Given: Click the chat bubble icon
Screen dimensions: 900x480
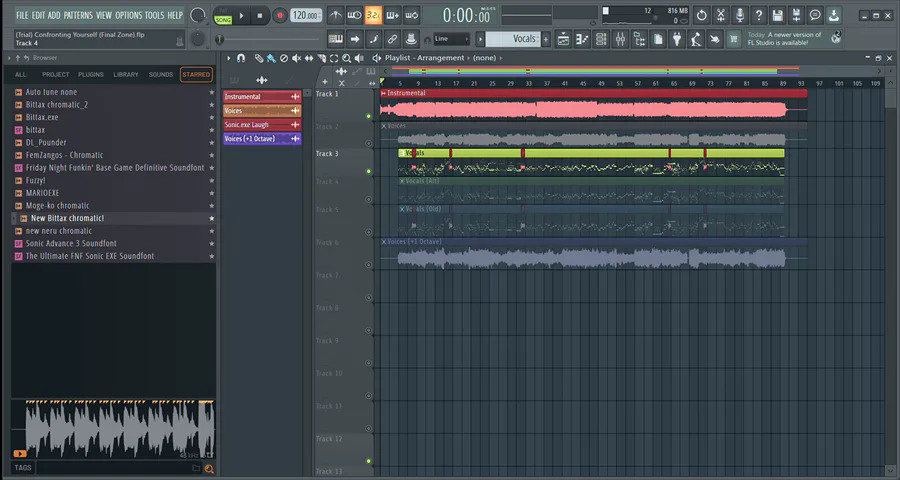Looking at the screenshot, I should [x=815, y=16].
